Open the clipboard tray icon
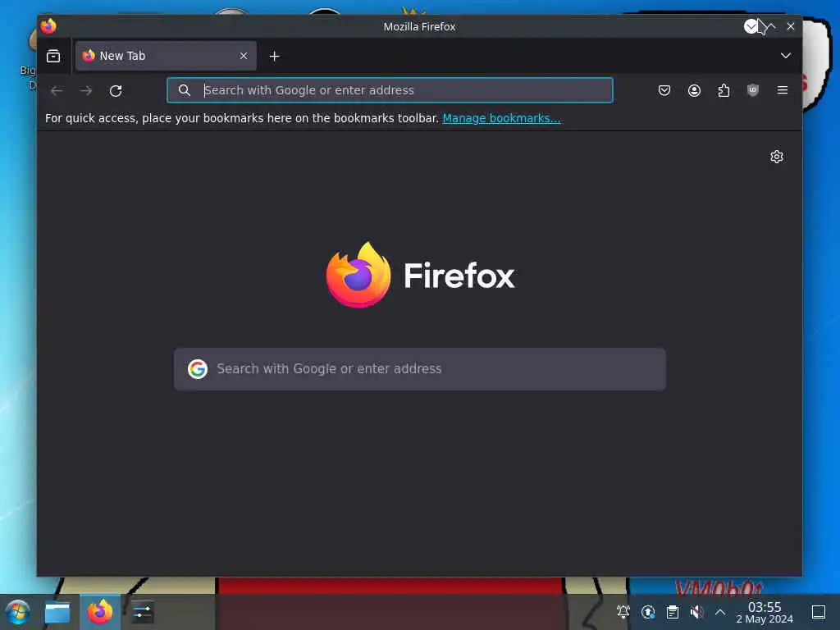840x630 pixels. click(673, 612)
